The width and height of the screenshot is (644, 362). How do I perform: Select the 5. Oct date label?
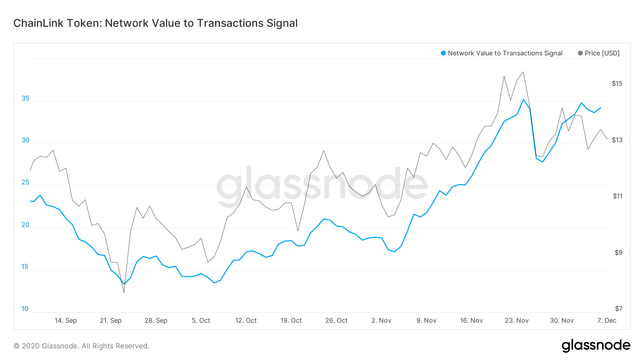pyautogui.click(x=201, y=321)
